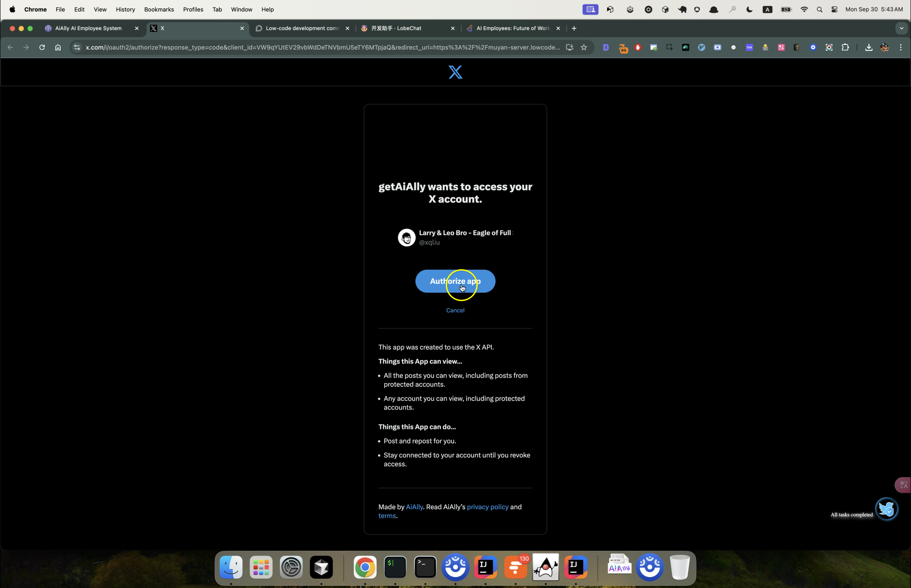Click the Authorize app button
Screen dimensions: 911x588
(x=455, y=282)
